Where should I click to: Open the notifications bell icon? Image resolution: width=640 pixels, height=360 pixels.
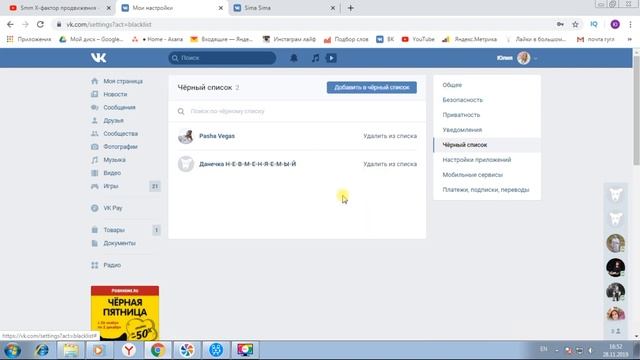(293, 58)
